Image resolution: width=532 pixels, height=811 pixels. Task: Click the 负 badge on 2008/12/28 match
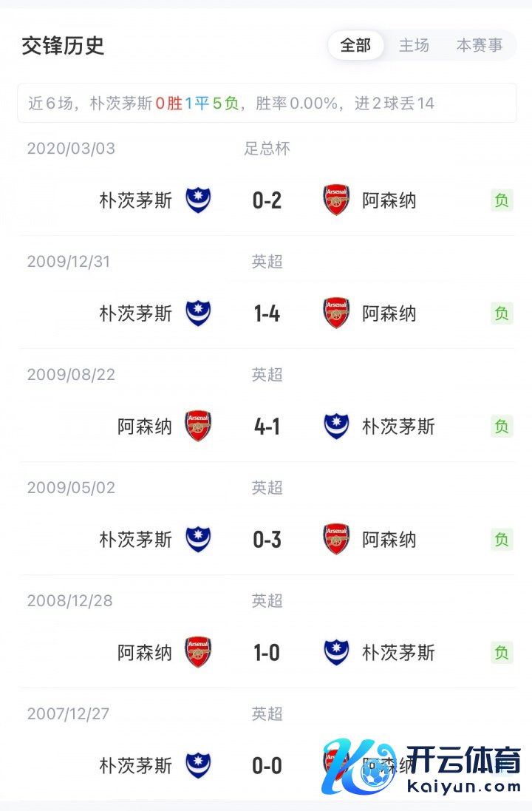tap(502, 653)
